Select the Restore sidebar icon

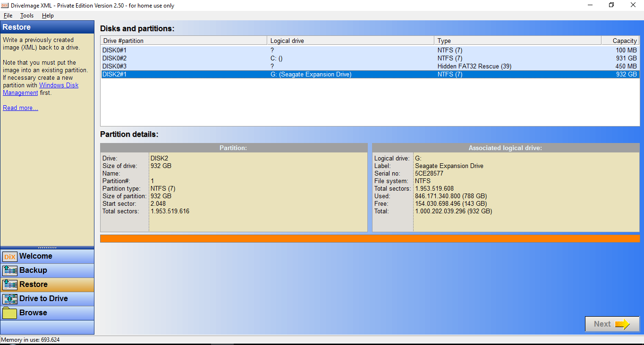(x=10, y=285)
